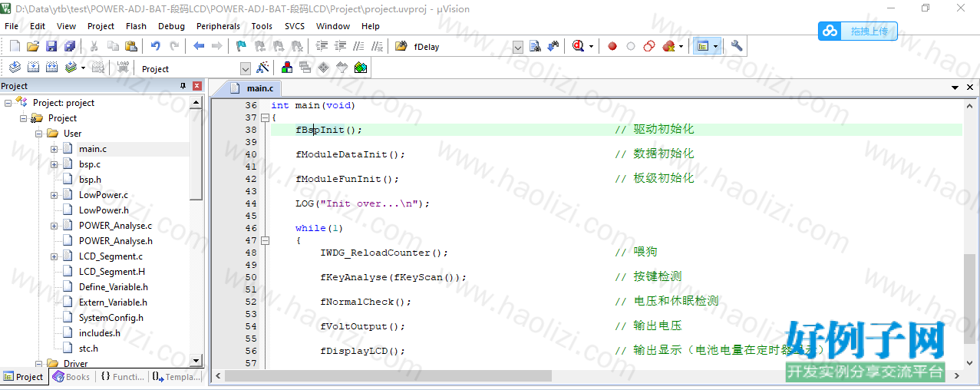The image size is (980, 390).
Task: Switch to the Functions panel tab
Action: (x=122, y=377)
